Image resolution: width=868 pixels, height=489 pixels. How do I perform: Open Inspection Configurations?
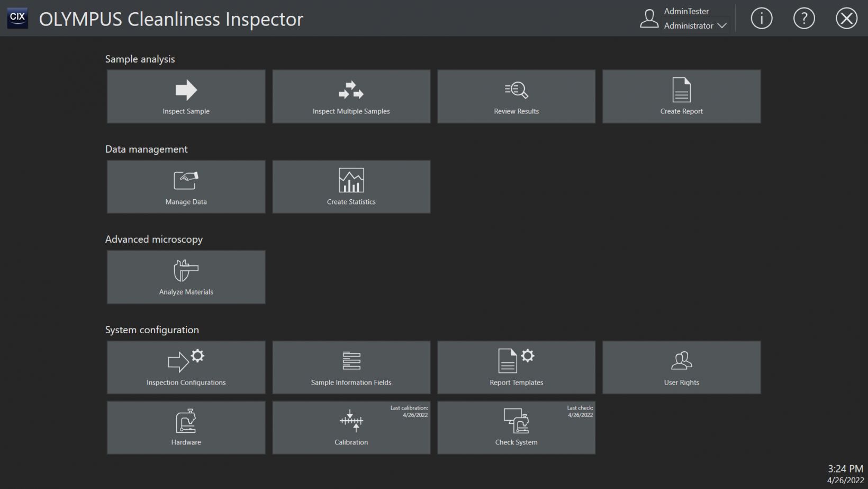click(x=186, y=368)
